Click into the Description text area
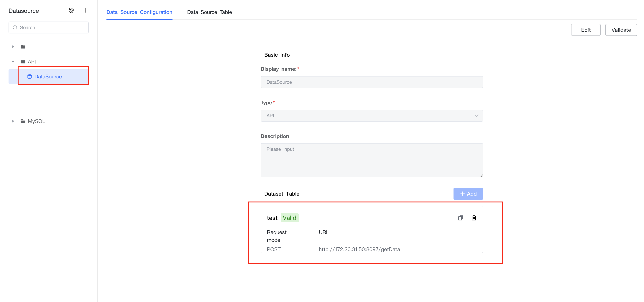 372,160
